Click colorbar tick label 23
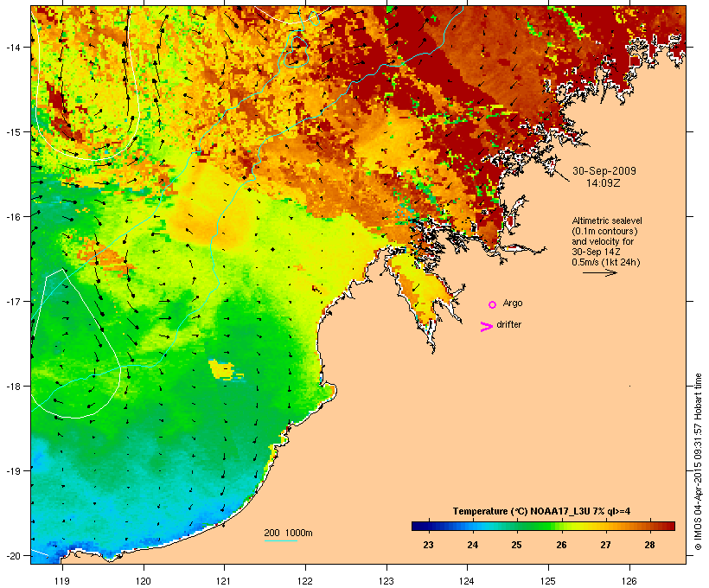Image resolution: width=709 pixels, height=588 pixels. pyautogui.click(x=428, y=545)
